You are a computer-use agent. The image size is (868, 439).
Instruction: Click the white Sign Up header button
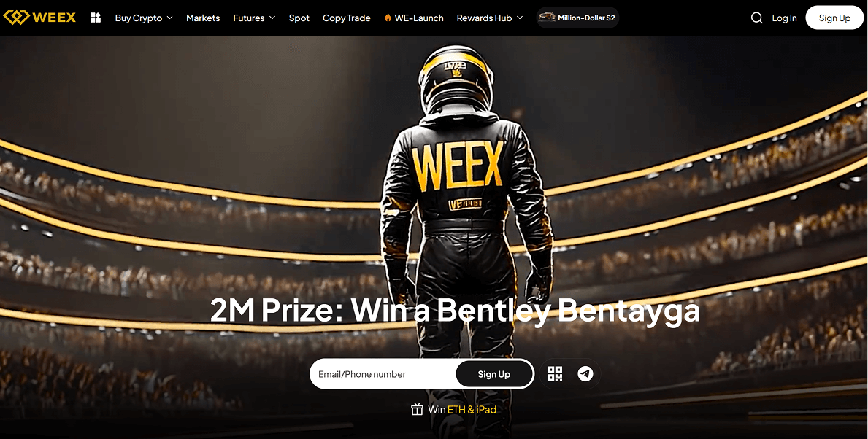[834, 18]
